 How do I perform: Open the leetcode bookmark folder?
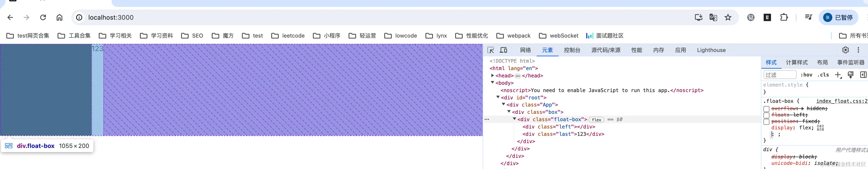click(288, 36)
